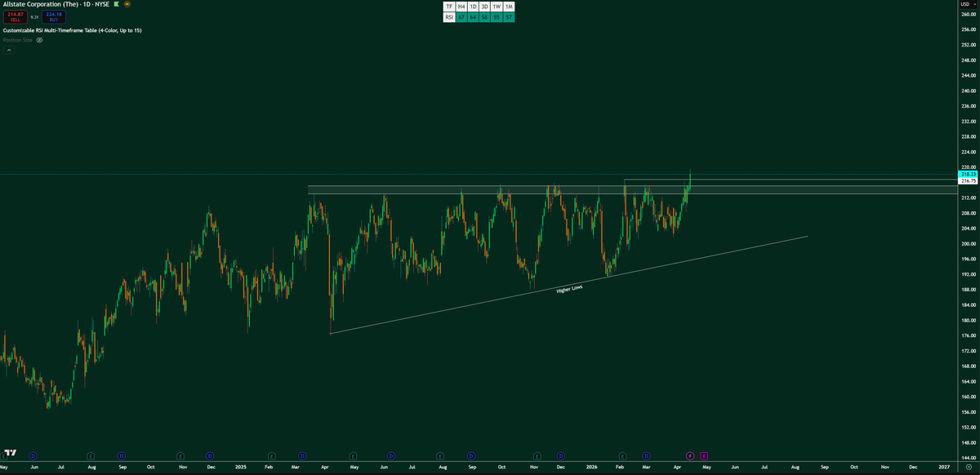This screenshot has width=980, height=475.
Task: Click the 1W timeframe cell in RSI table
Action: point(497,7)
